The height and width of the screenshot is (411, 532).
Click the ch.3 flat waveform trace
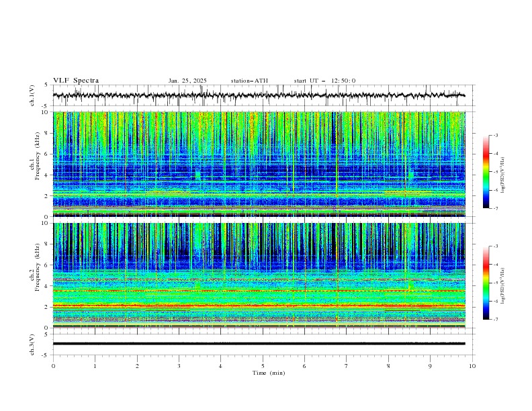tap(259, 344)
